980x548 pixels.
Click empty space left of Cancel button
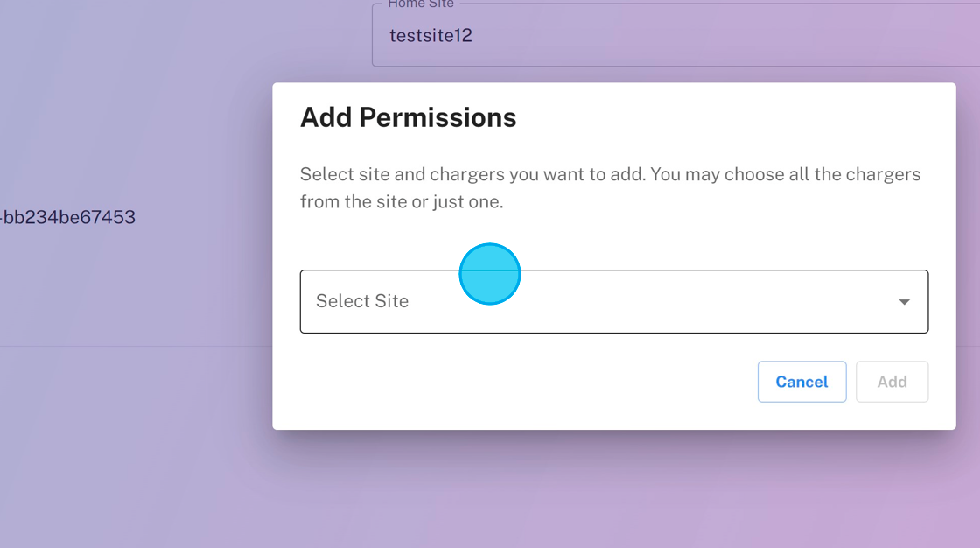[525, 382]
